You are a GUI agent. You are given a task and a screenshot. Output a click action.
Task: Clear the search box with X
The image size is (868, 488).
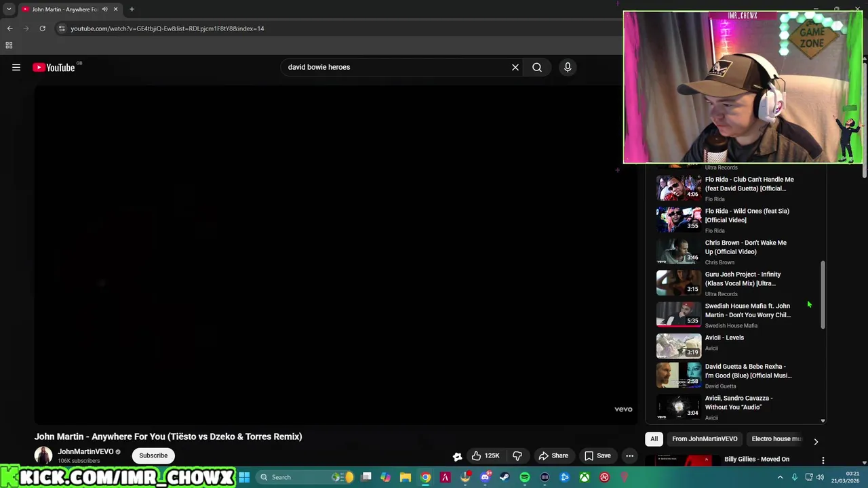pyautogui.click(x=515, y=67)
